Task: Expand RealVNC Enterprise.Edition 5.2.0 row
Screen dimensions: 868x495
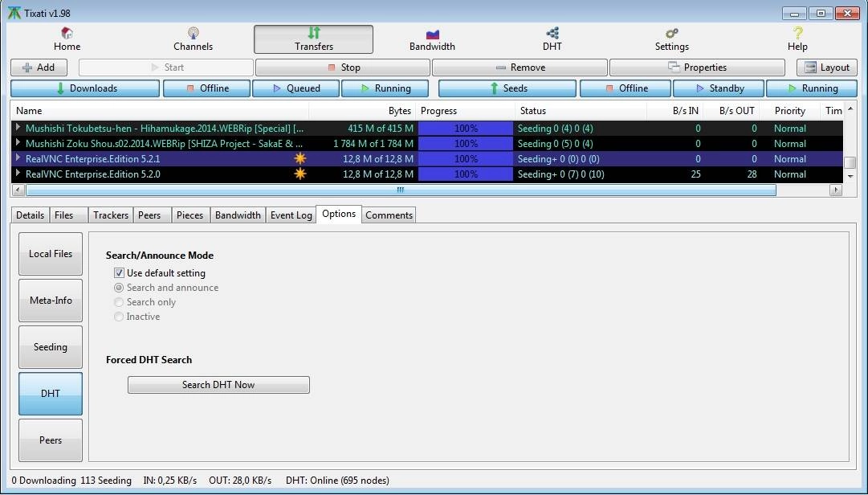Action: [18, 174]
